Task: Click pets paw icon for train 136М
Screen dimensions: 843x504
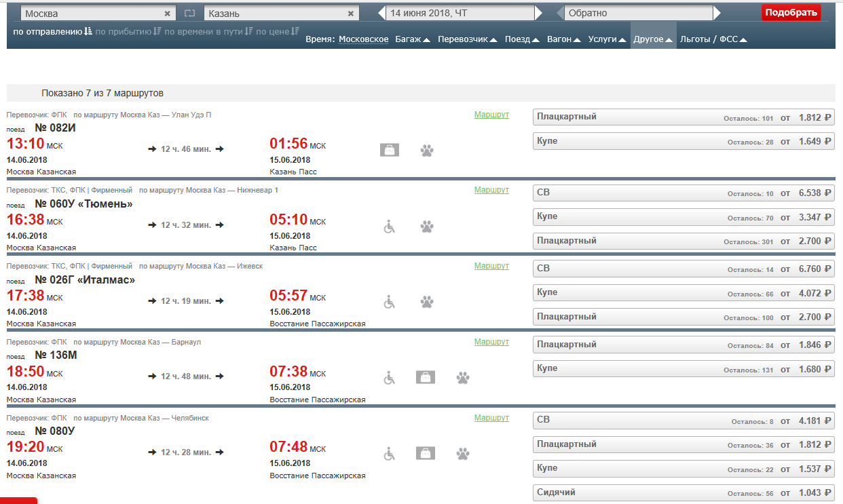Action: coord(463,378)
